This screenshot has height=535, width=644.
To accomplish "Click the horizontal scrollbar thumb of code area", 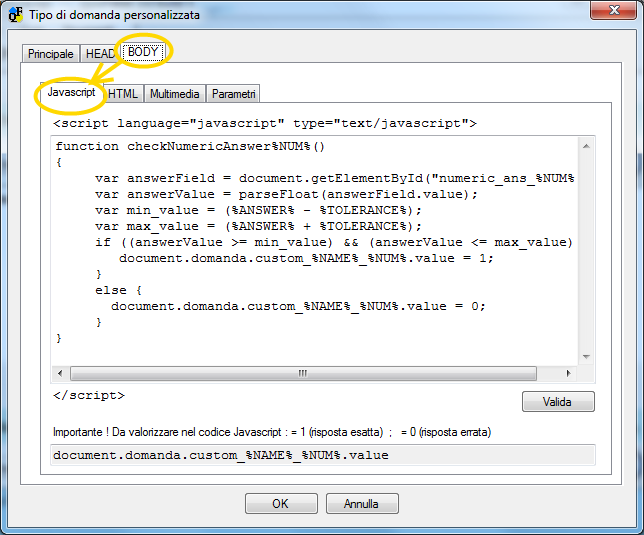I will click(300, 373).
